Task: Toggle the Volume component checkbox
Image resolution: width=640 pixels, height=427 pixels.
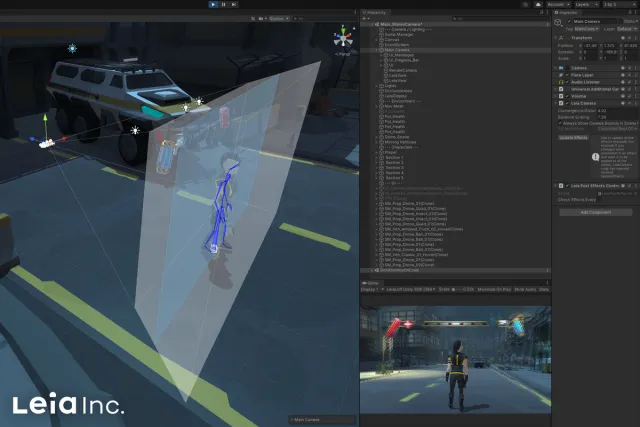Action: (x=567, y=96)
